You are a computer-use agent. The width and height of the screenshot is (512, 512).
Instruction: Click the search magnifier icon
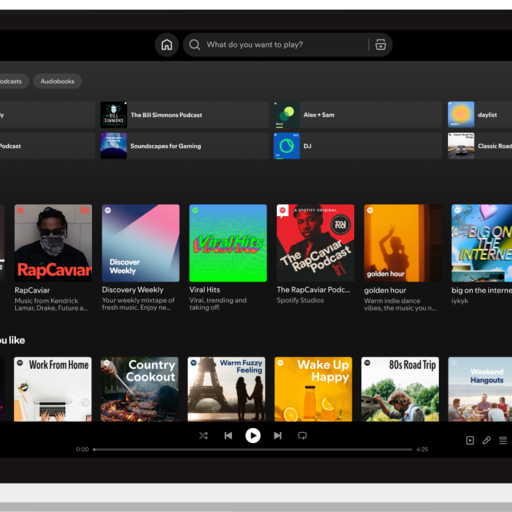(195, 45)
